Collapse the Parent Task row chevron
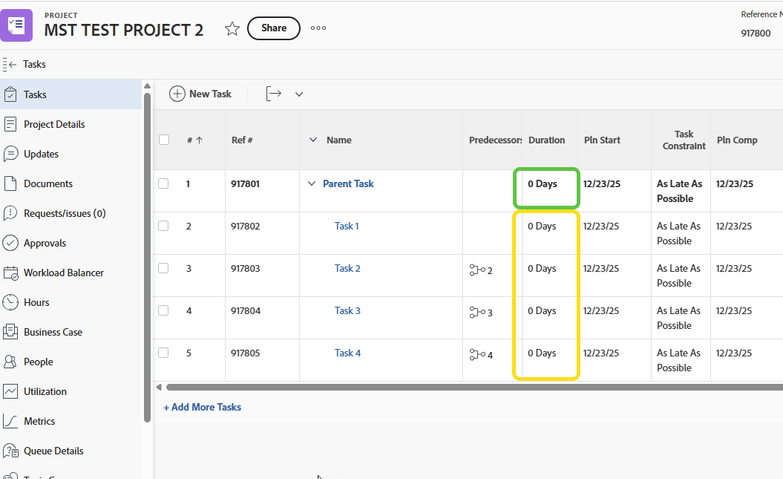Viewport: 783px width, 479px height. [x=311, y=184]
